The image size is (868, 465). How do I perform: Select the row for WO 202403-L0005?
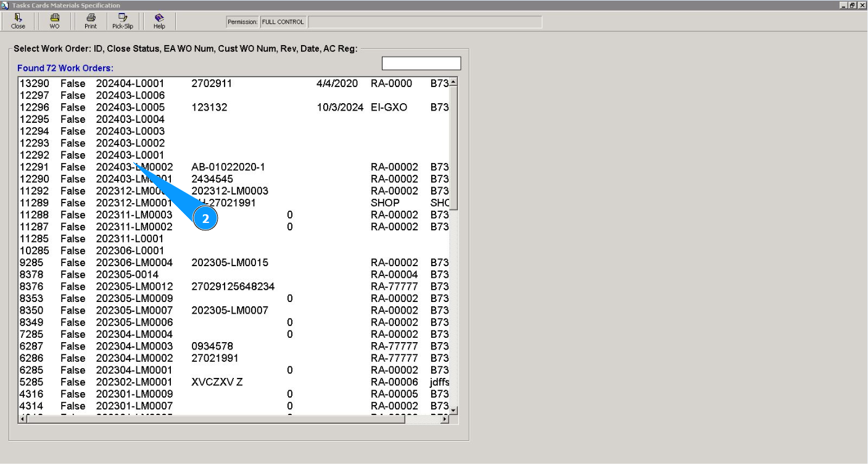coord(234,107)
